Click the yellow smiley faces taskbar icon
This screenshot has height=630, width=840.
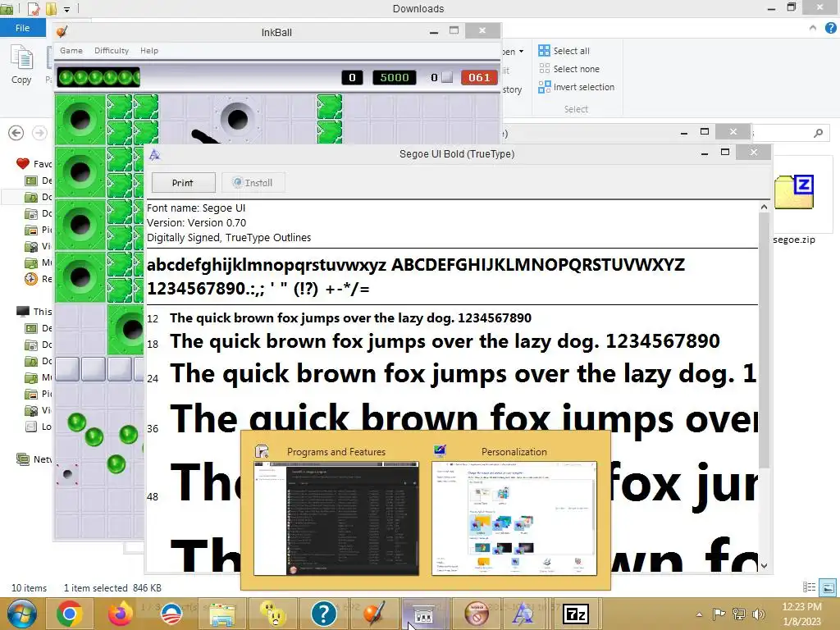click(x=273, y=614)
